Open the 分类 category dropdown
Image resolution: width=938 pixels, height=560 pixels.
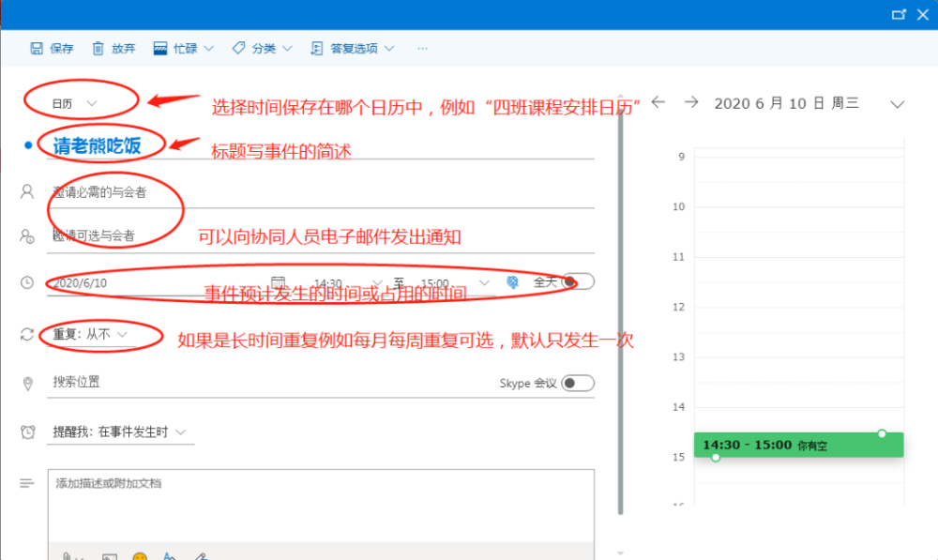(262, 49)
